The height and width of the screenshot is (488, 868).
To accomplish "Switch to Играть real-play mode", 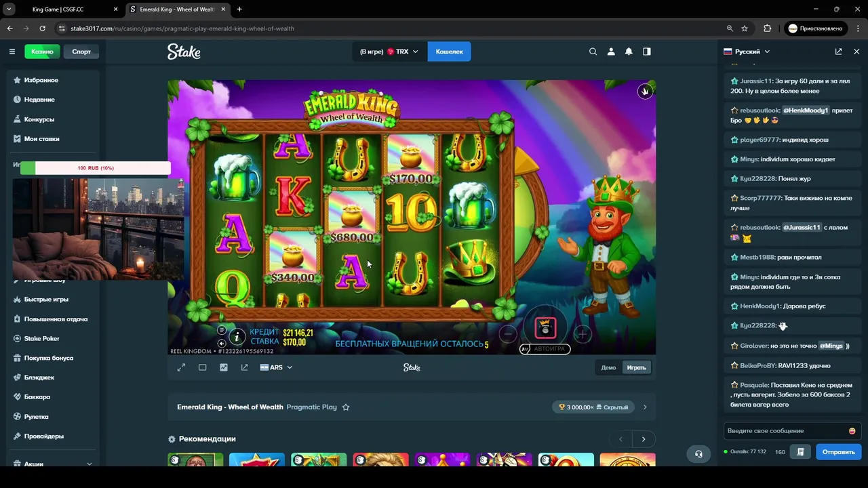I will coord(636,367).
